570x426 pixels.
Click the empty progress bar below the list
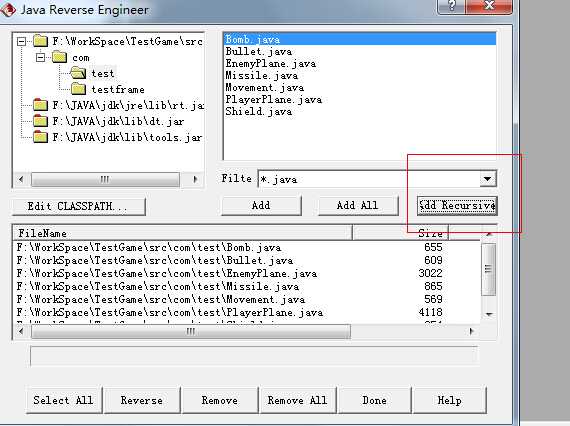[254, 356]
